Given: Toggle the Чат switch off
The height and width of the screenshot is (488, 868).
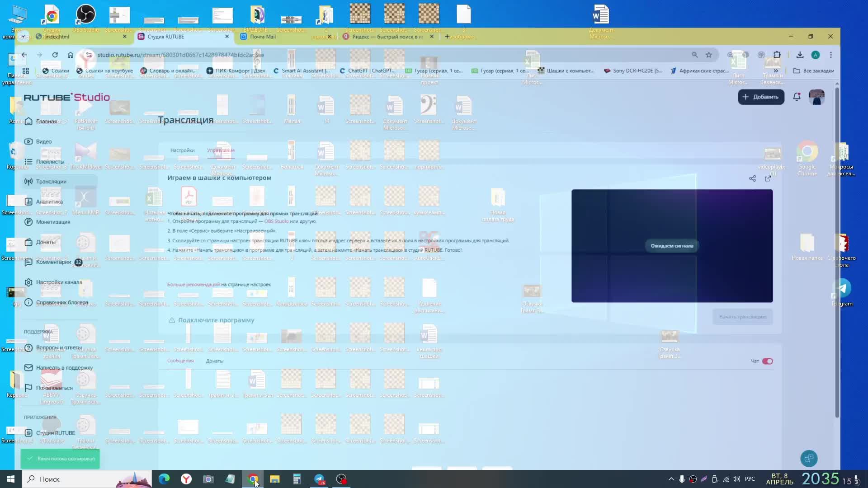Looking at the screenshot, I should pos(767,361).
